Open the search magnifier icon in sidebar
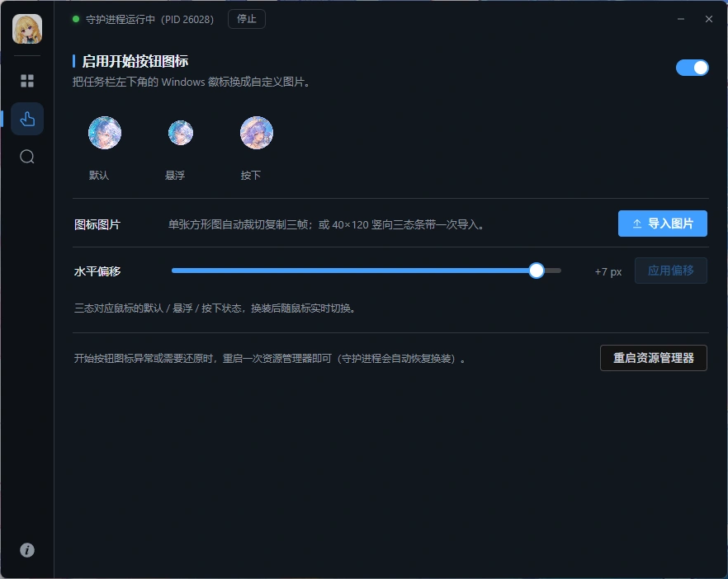 point(27,157)
